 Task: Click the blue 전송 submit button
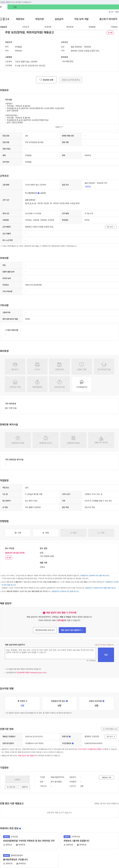point(106,655)
